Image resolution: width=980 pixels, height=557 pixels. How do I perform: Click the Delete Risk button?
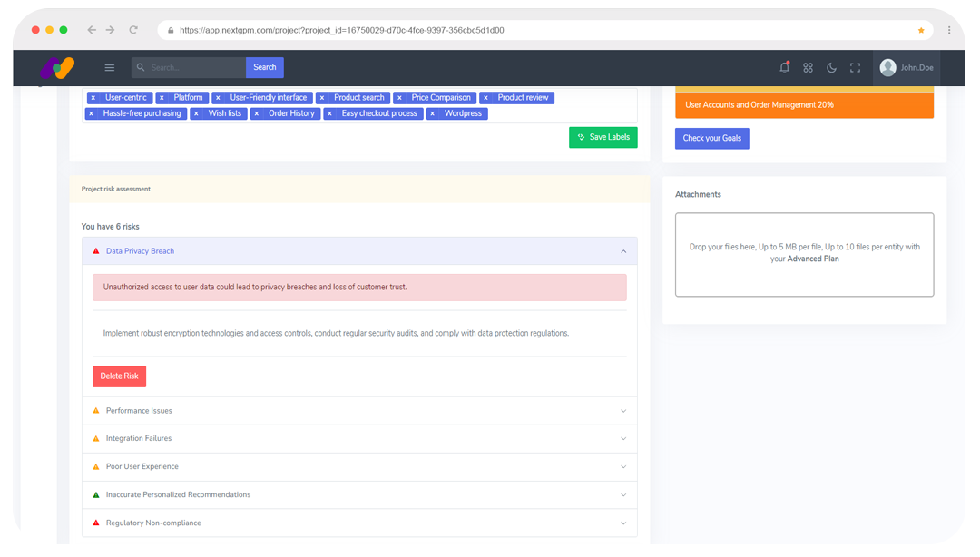(x=120, y=376)
